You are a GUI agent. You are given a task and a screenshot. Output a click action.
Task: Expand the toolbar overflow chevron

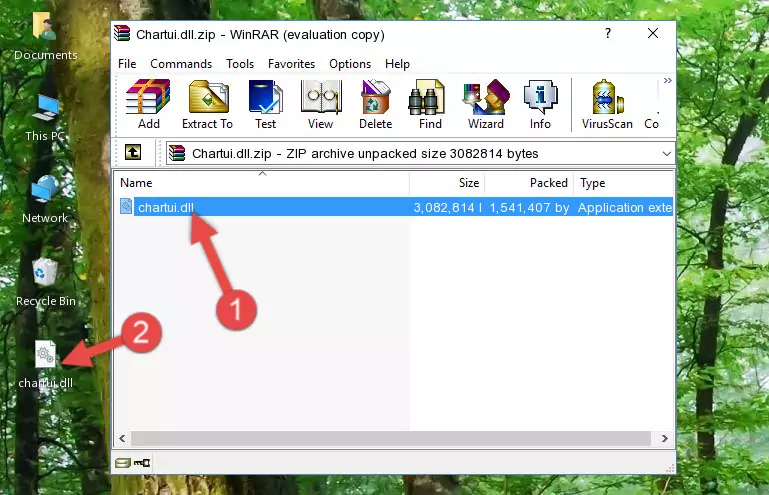pyautogui.click(x=667, y=80)
